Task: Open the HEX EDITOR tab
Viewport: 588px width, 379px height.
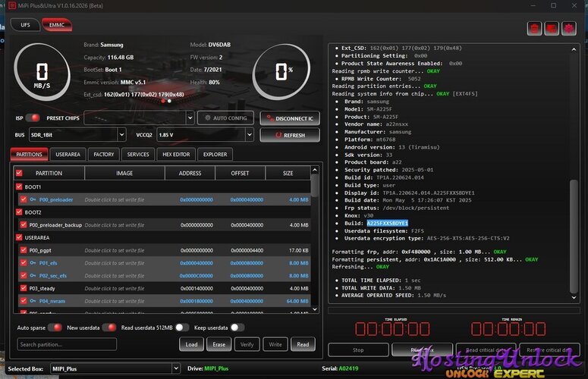Action: coord(176,155)
